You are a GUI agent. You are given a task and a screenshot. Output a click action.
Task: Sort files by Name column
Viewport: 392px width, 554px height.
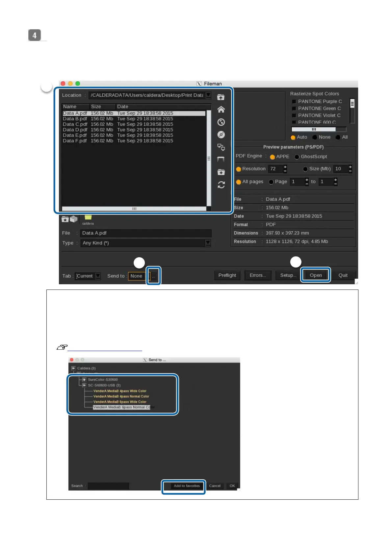coord(75,107)
